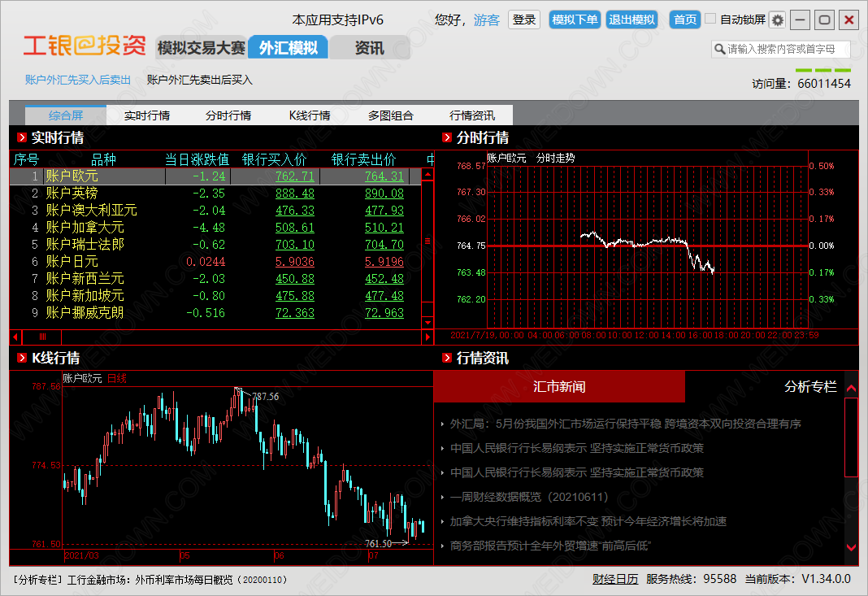Click the red arrow icon beside 实时行情
This screenshot has height=596, width=868.
22,137
